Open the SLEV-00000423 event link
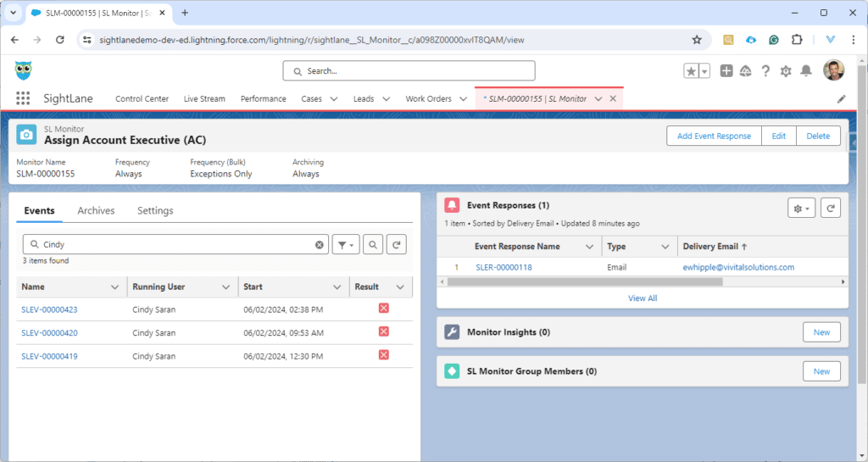 click(x=49, y=310)
